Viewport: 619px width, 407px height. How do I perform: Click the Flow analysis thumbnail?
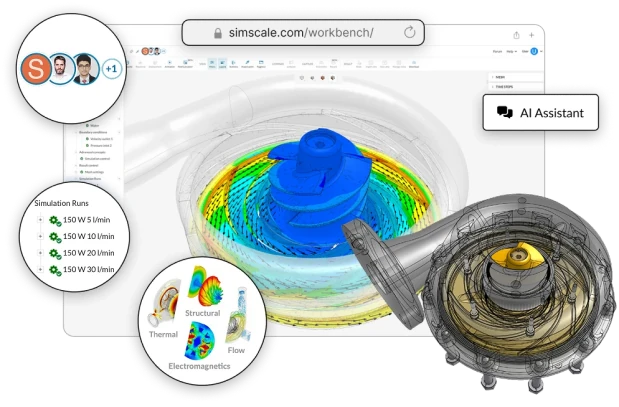click(238, 315)
